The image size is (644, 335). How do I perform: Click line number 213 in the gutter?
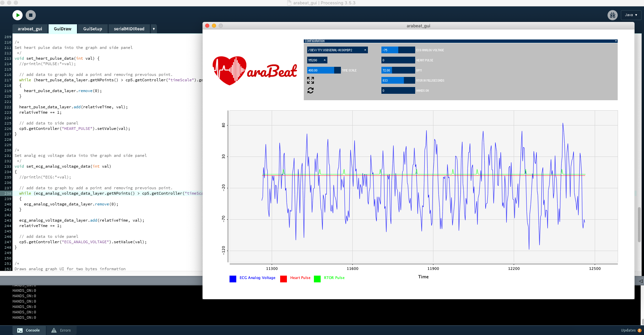[8, 58]
